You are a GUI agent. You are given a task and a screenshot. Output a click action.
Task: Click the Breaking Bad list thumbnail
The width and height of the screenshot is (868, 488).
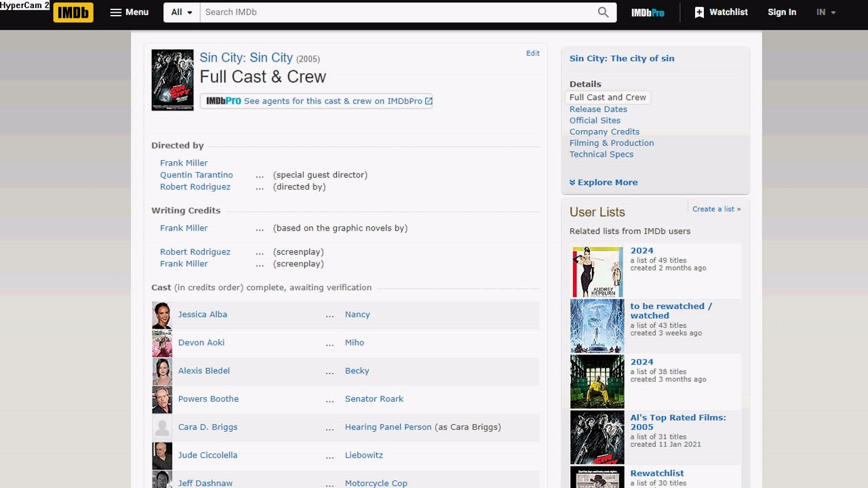pyautogui.click(x=597, y=382)
